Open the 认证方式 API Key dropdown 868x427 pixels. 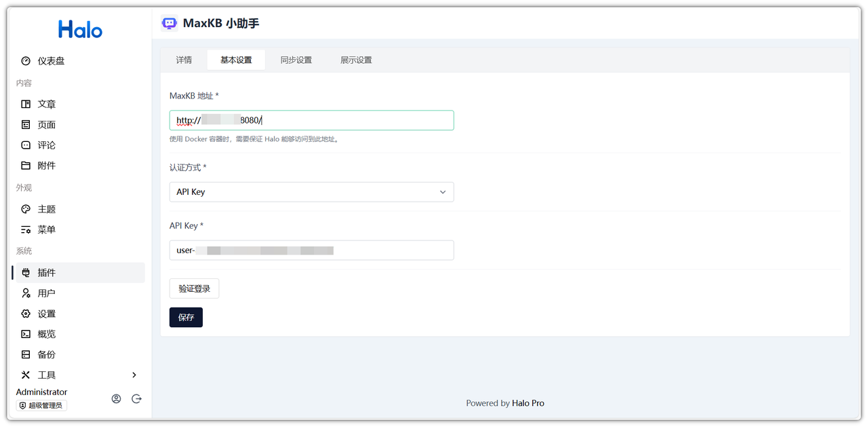tap(311, 192)
